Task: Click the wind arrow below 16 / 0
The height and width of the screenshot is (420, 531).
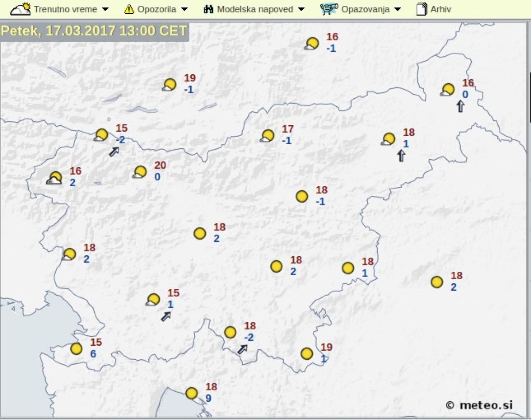Action: click(460, 106)
